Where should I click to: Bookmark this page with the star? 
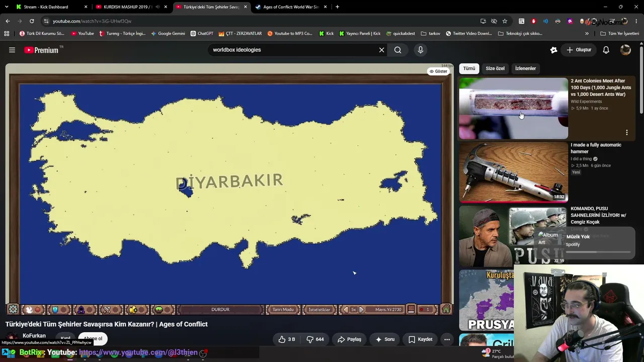(x=505, y=21)
